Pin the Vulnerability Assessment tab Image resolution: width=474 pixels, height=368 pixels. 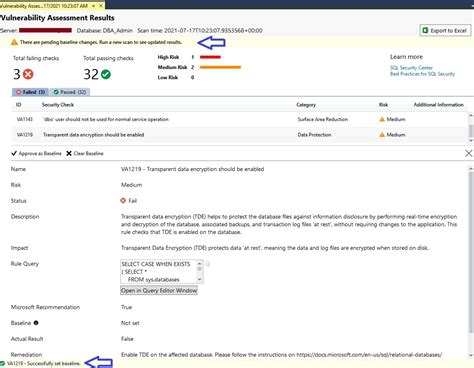[94, 6]
